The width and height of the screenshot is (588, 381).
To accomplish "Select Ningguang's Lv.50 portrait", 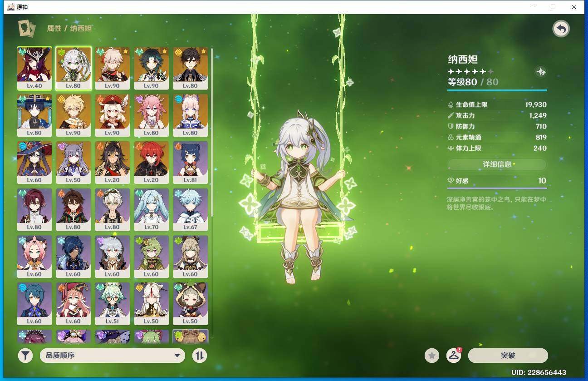I will pos(152,304).
